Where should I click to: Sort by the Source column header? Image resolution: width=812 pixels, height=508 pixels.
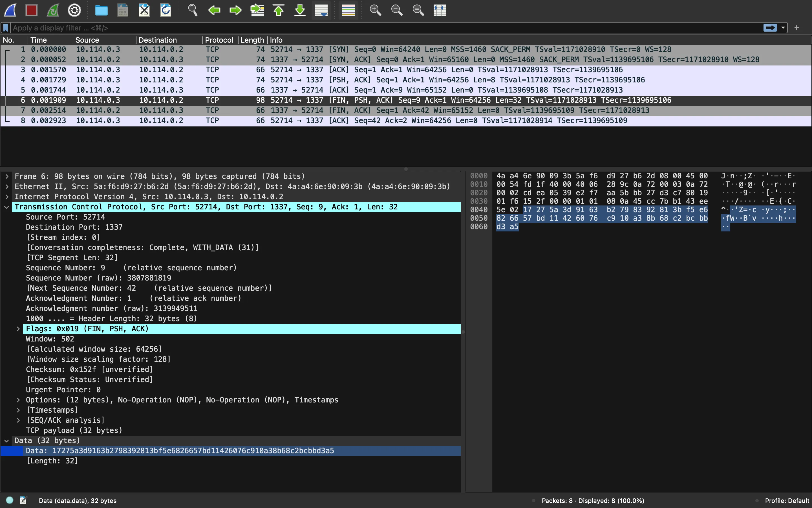click(104, 40)
